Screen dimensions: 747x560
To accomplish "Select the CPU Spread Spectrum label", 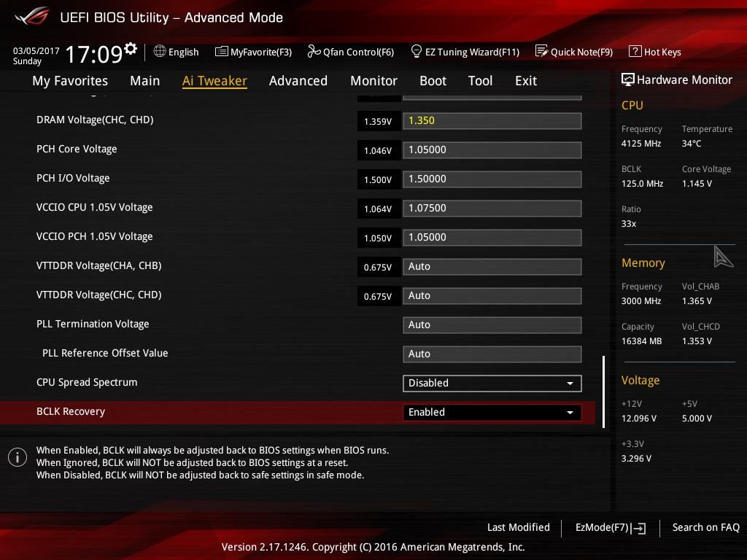I will coord(87,382).
